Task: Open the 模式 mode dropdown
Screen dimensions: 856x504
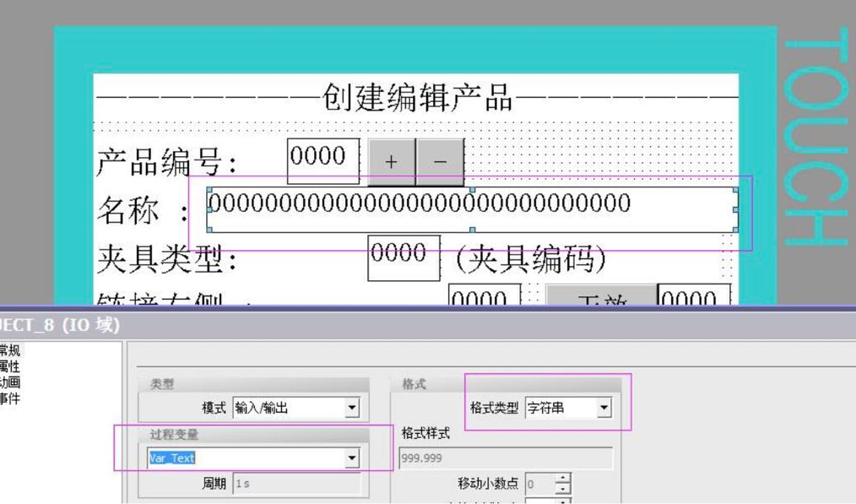Action: tap(352, 409)
